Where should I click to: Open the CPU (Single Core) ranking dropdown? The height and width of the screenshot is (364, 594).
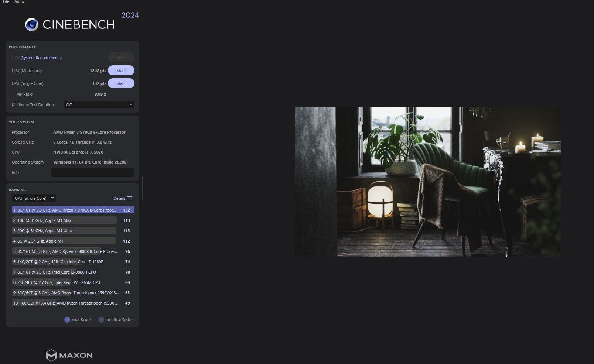pyautogui.click(x=34, y=198)
